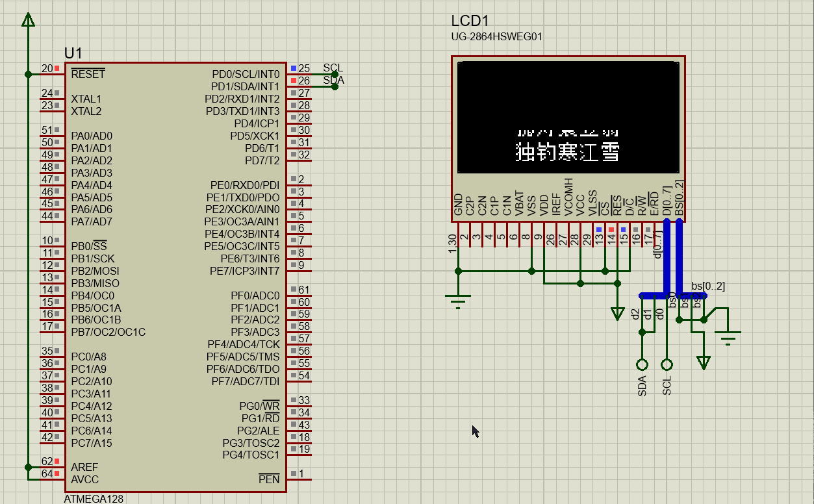The height and width of the screenshot is (504, 814).
Task: Click the ground symbol below LCD pin 1
Action: [458, 301]
